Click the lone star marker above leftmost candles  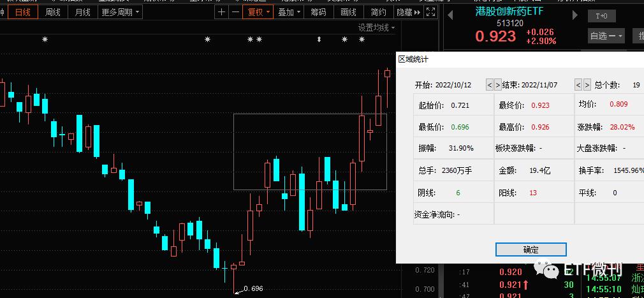tap(45, 40)
